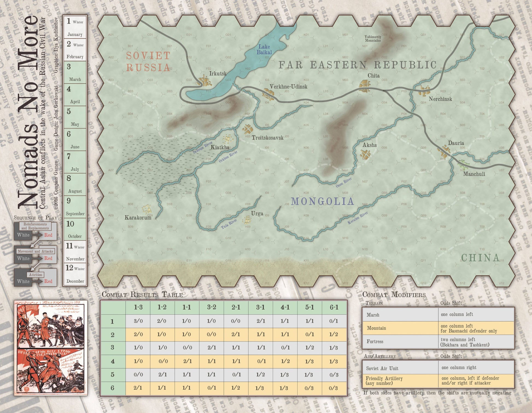Click the Chita city icon
Screen dimensions: 532x413
point(365,85)
